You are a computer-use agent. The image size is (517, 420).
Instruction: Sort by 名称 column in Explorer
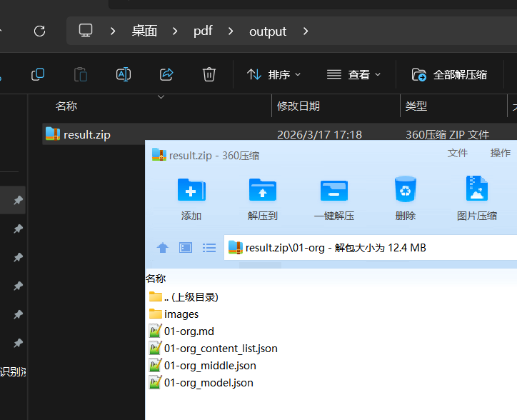click(66, 106)
